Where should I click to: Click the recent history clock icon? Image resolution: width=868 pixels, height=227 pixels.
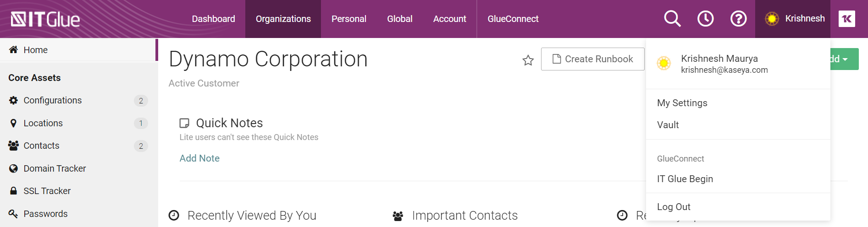coord(705,19)
